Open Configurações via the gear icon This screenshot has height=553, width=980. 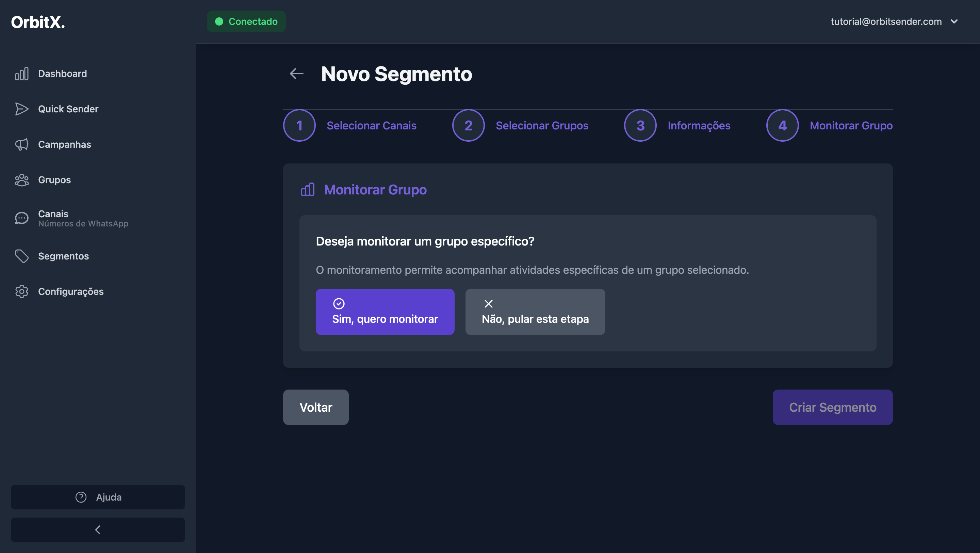22,291
